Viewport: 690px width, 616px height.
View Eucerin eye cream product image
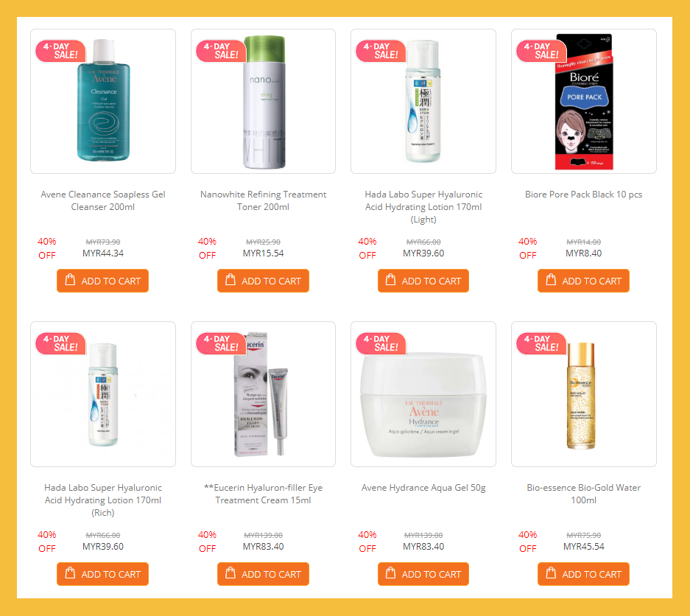coord(263,394)
